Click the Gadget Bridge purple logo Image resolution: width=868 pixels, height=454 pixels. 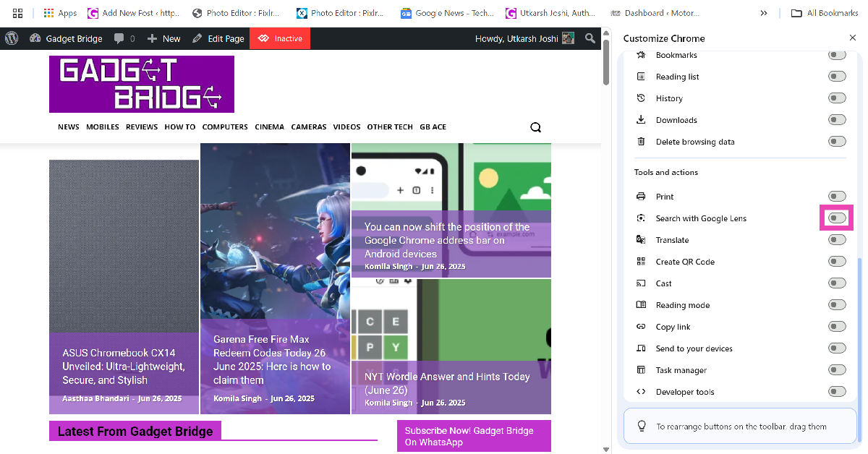[x=142, y=84]
